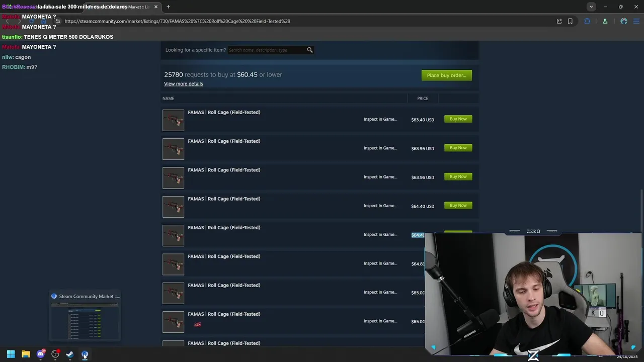Open the thumbnail of the FAMAS row with sticker
Screen dimensions: 644x362
pos(173,322)
